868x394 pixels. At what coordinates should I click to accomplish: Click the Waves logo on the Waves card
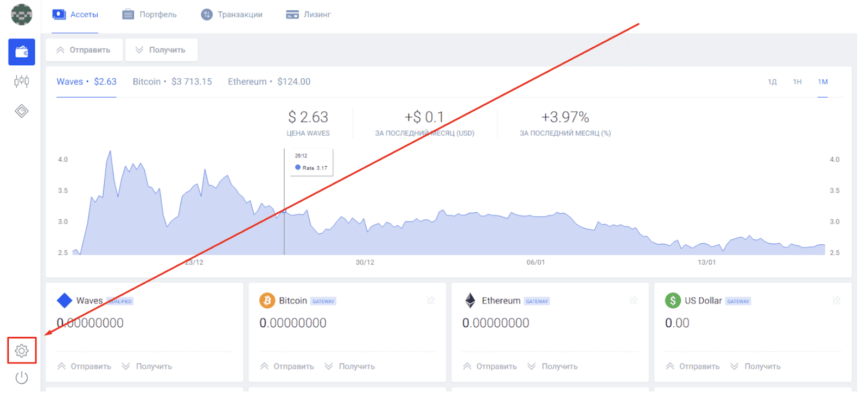[65, 300]
